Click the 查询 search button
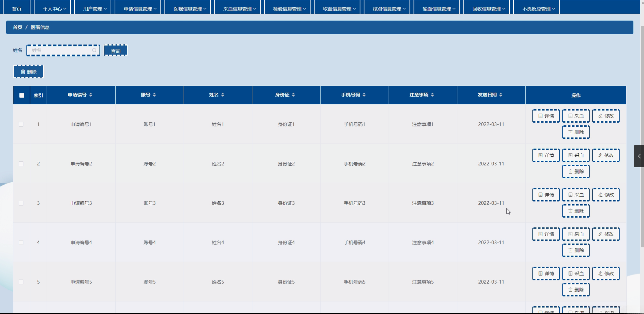 pyautogui.click(x=116, y=51)
